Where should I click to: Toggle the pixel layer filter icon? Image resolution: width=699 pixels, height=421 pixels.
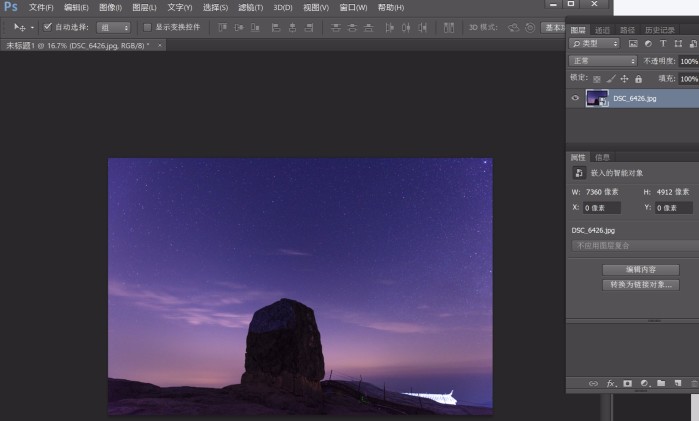[633, 44]
